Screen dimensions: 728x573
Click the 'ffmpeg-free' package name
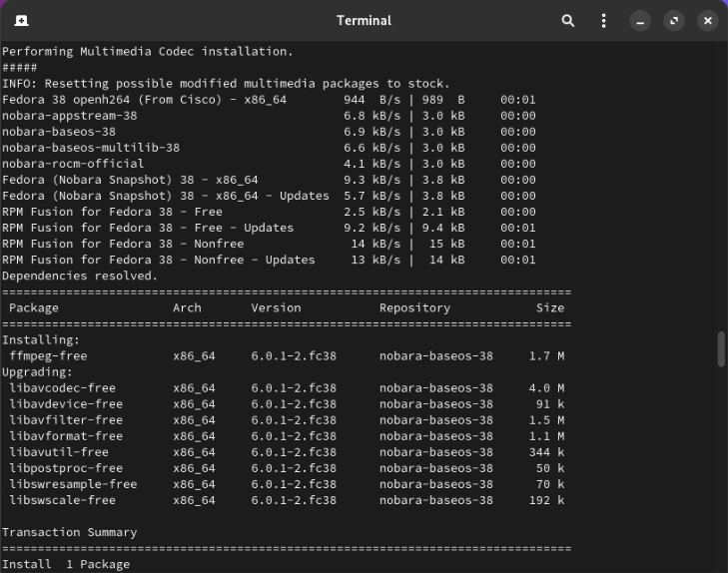click(x=48, y=356)
